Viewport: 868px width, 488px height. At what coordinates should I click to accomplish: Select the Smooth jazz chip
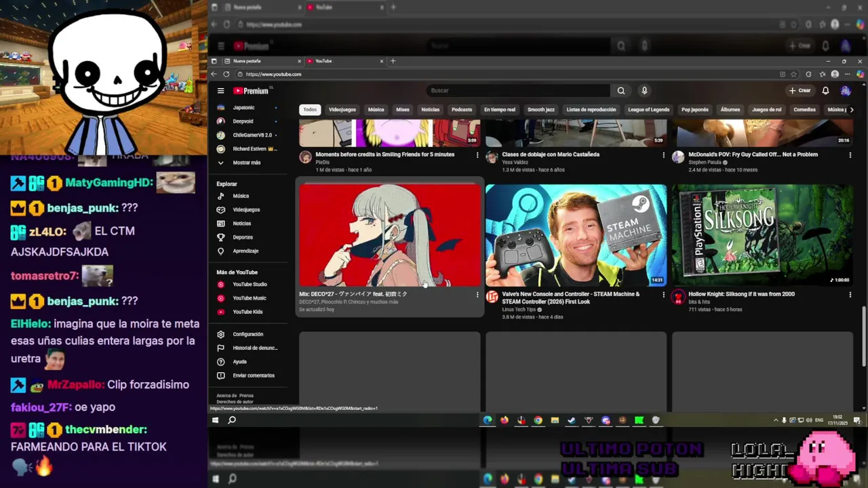(x=541, y=110)
